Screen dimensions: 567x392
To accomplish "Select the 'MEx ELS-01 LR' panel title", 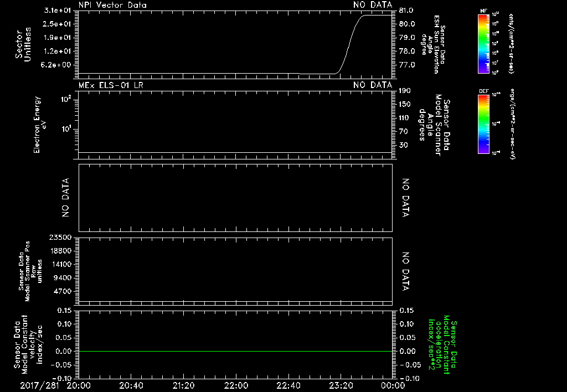I will pyautogui.click(x=111, y=85).
